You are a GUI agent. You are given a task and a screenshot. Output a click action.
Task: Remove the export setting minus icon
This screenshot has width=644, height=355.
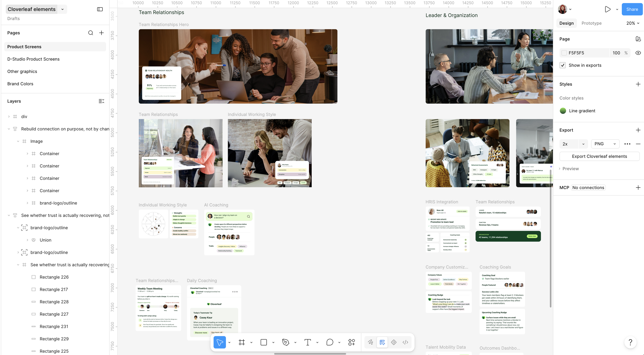(x=638, y=144)
